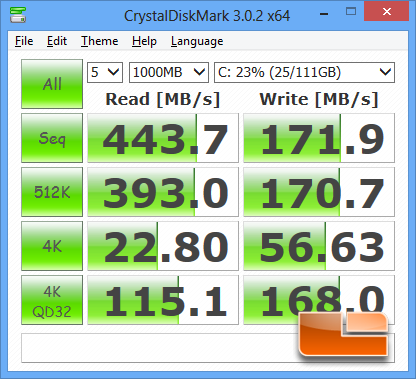Start the 4K QD32 test
The width and height of the screenshot is (416, 379).
[52, 300]
